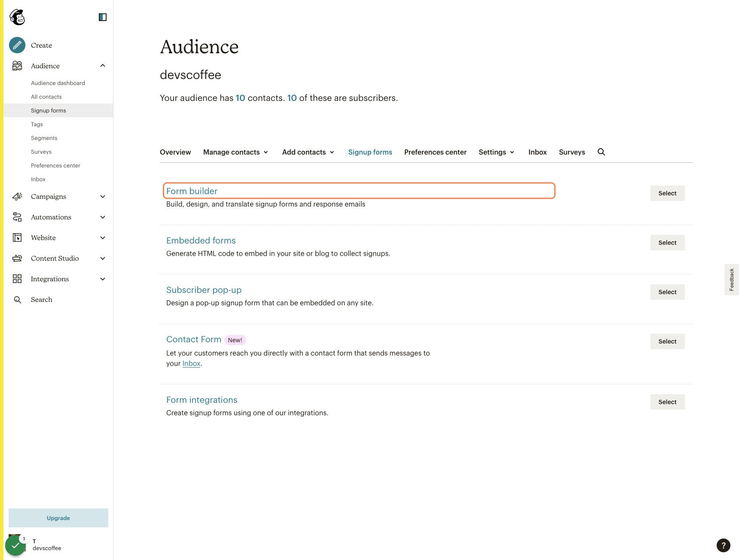
Task: Click the contacts count number 10
Action: click(240, 98)
